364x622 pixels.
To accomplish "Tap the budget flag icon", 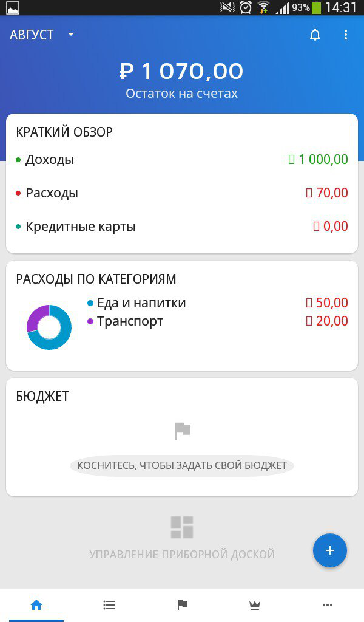I will [x=182, y=431].
